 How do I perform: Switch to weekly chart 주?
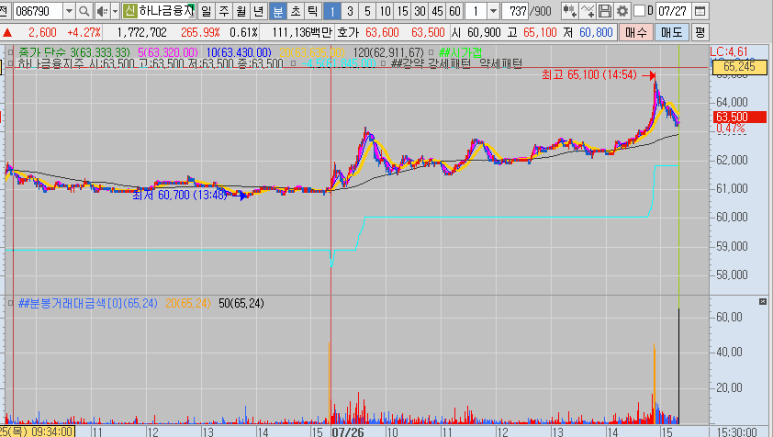click(x=224, y=11)
